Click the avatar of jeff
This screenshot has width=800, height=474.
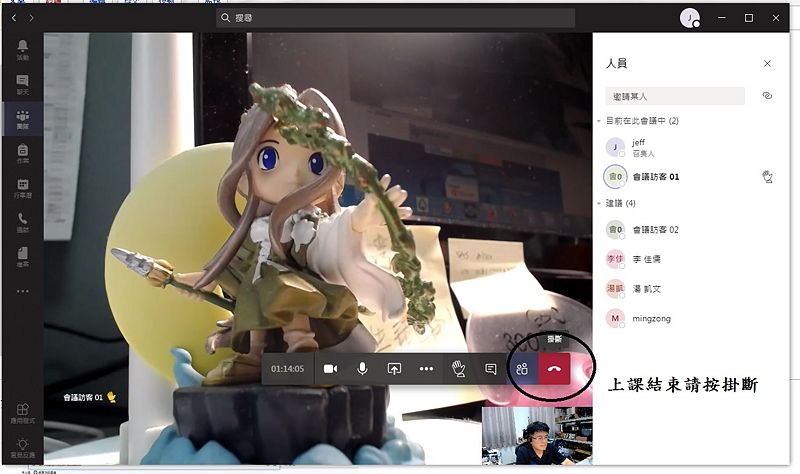(615, 147)
